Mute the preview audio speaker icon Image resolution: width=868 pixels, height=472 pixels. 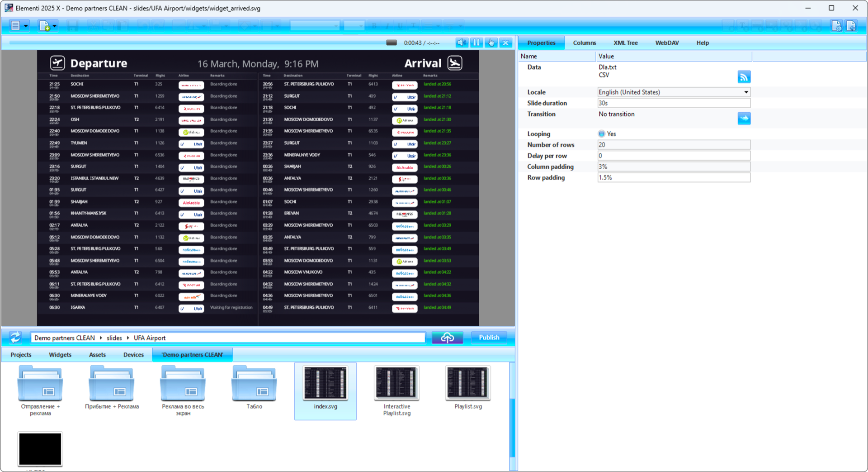[x=461, y=43]
